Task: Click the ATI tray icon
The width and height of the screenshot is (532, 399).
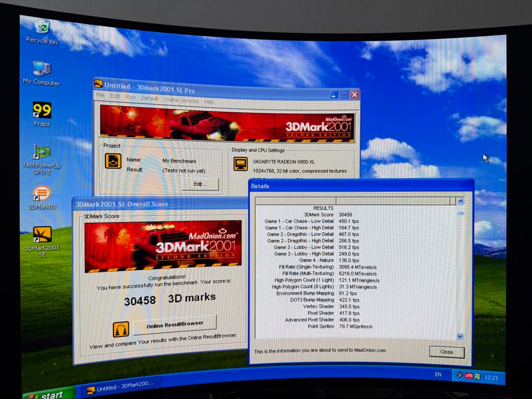Action: coord(469,376)
